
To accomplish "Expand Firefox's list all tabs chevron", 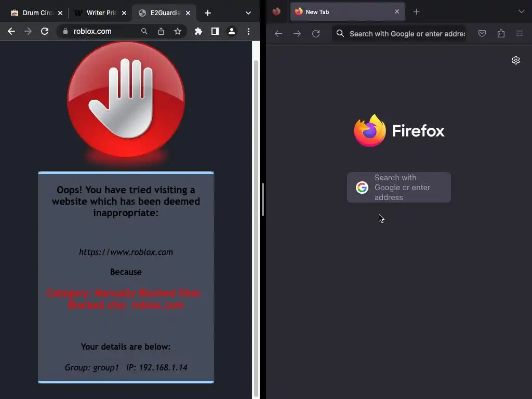I will pos(522,11).
